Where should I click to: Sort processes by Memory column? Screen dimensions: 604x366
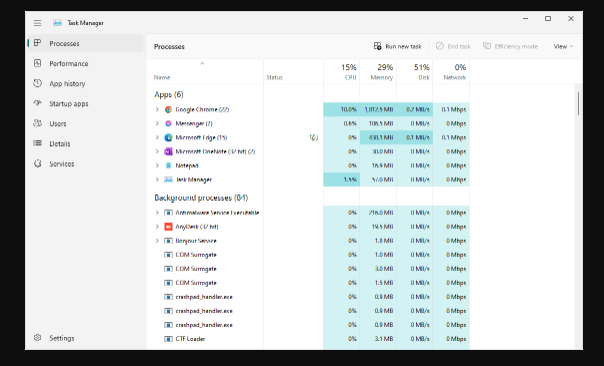378,72
